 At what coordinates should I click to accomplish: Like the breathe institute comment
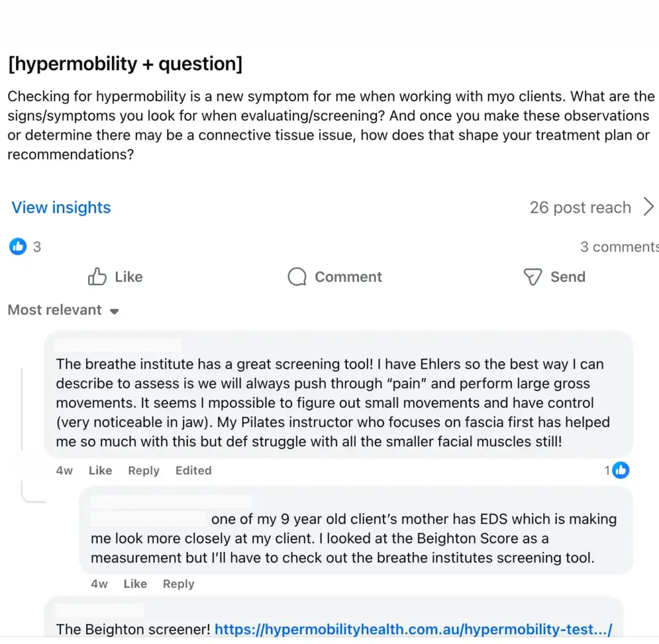point(100,470)
